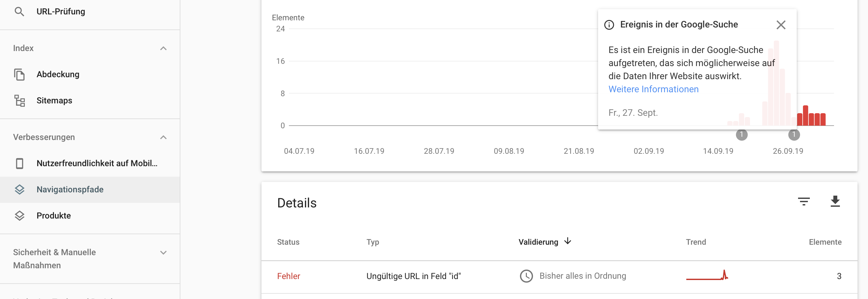
Task: Click the event marker near 26.09.19
Action: pyautogui.click(x=794, y=135)
